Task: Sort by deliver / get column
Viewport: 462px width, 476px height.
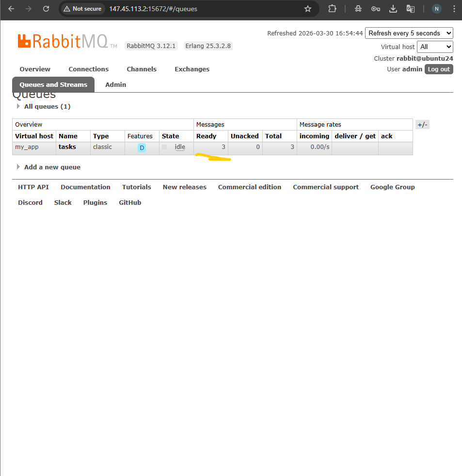Action: coord(355,136)
